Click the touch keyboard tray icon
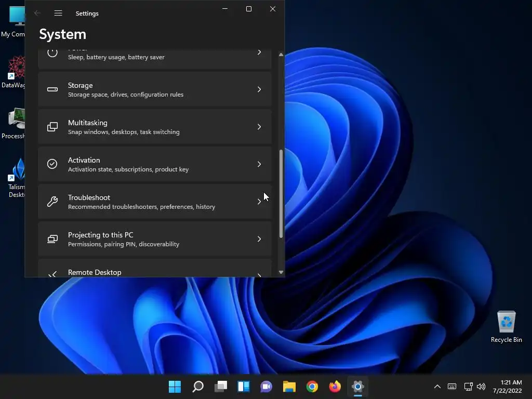532x399 pixels. coord(452,387)
